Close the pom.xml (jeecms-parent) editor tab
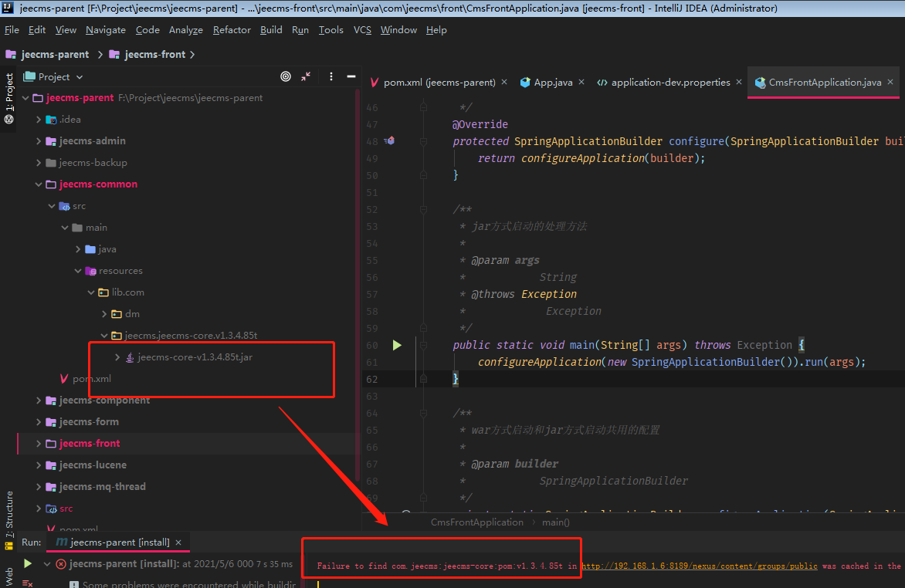 coord(504,83)
